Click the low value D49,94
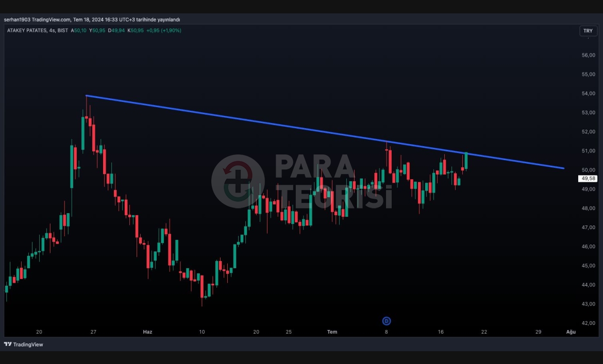 [116, 30]
